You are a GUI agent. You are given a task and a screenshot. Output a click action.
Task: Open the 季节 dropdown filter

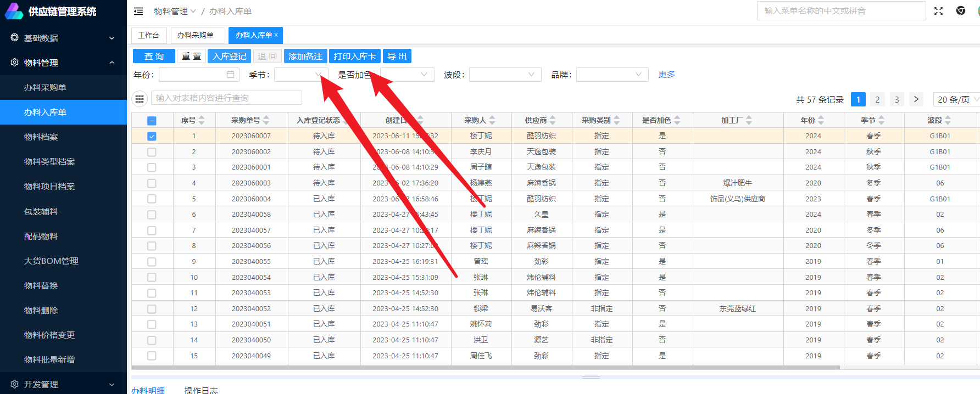[x=301, y=75]
